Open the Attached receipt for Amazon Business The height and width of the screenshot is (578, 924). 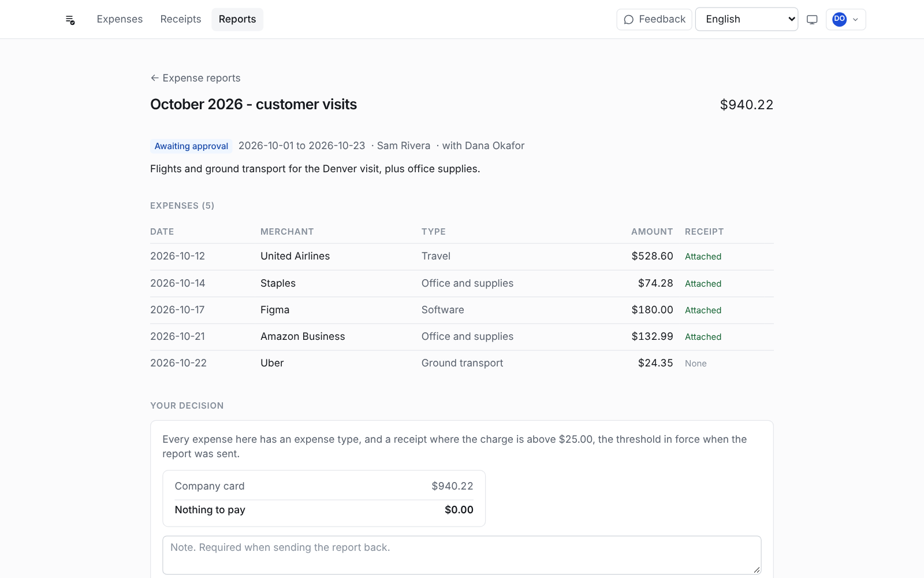703,337
